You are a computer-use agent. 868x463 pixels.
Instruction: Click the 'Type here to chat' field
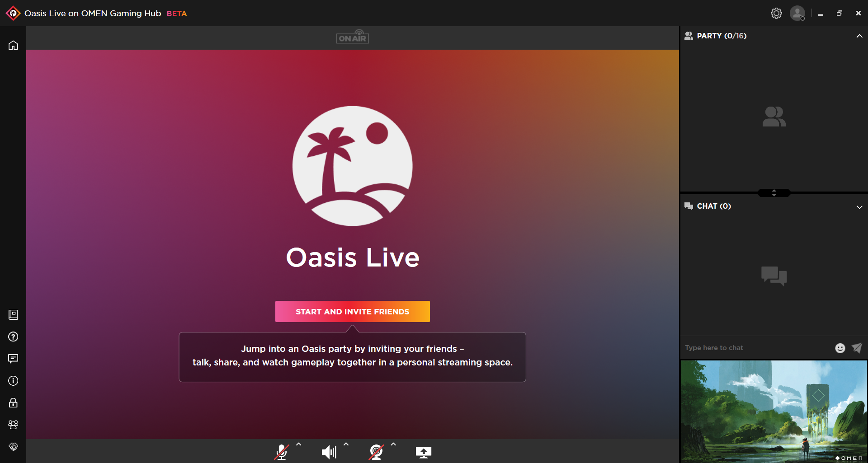tap(755, 348)
